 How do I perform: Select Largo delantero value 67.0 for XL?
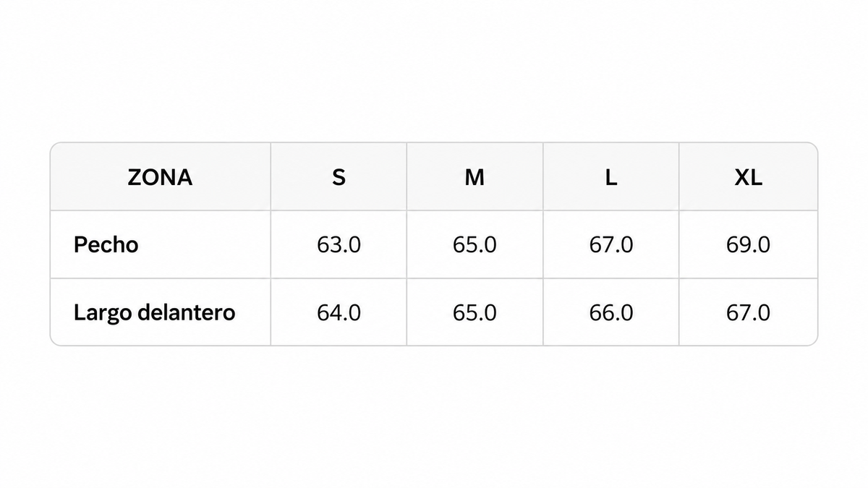(748, 313)
